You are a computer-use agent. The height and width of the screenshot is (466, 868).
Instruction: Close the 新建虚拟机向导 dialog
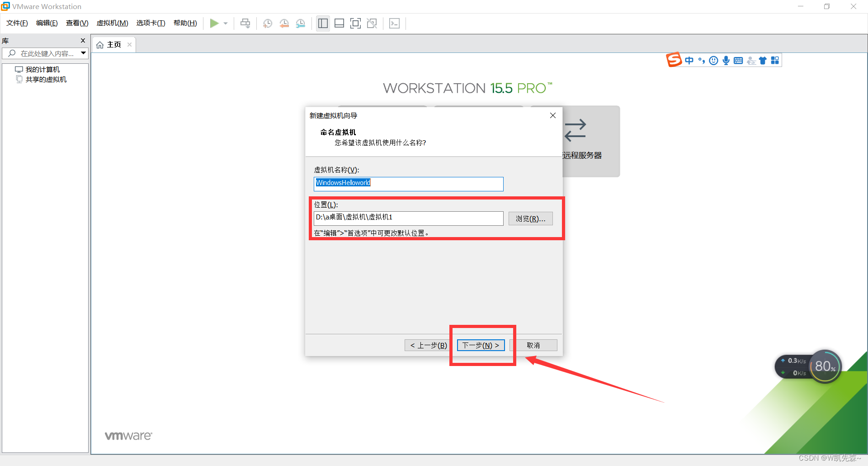[x=553, y=116]
